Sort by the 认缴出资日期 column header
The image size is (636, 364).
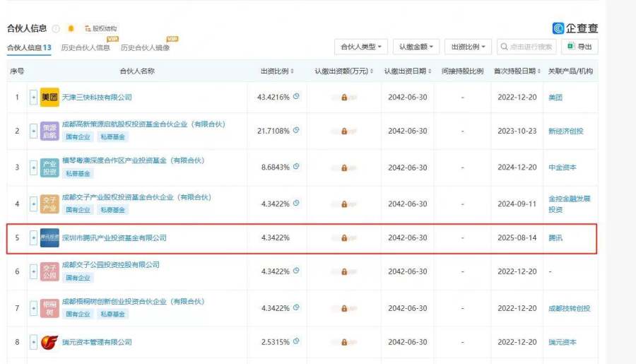click(408, 71)
